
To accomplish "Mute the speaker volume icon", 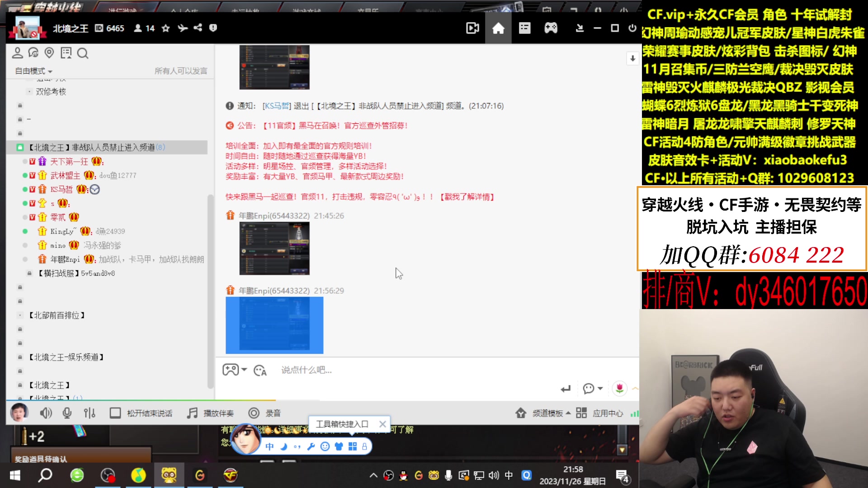I will [46, 413].
